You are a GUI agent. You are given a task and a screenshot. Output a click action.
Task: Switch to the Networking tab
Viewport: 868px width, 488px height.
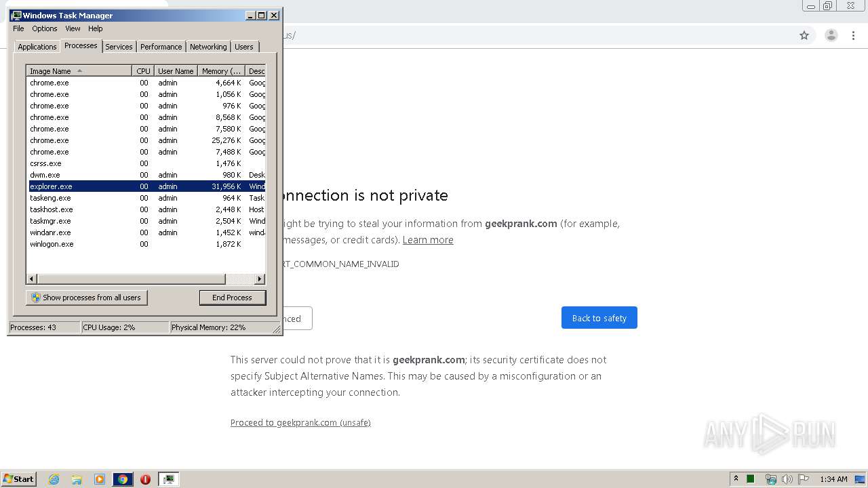(x=208, y=47)
